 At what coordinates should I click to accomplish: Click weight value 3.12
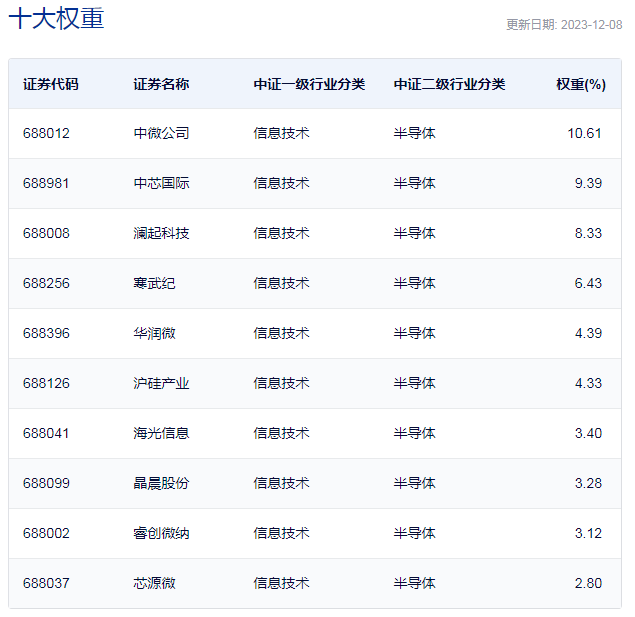588,533
